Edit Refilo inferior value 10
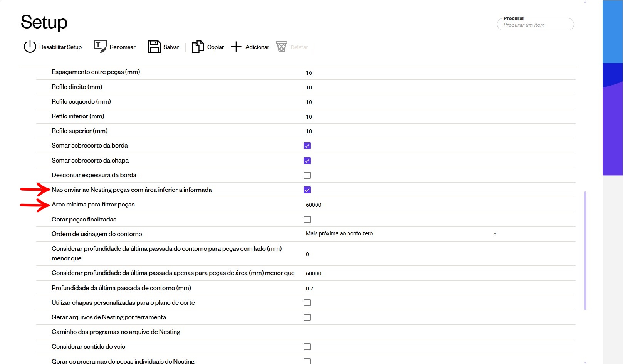 [x=309, y=117]
